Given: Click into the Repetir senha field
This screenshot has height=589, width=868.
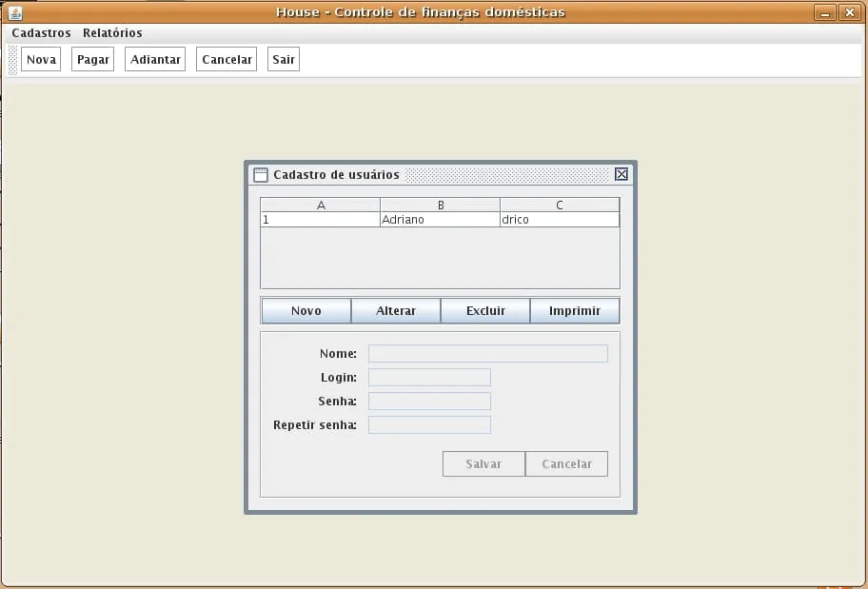Looking at the screenshot, I should (x=429, y=425).
